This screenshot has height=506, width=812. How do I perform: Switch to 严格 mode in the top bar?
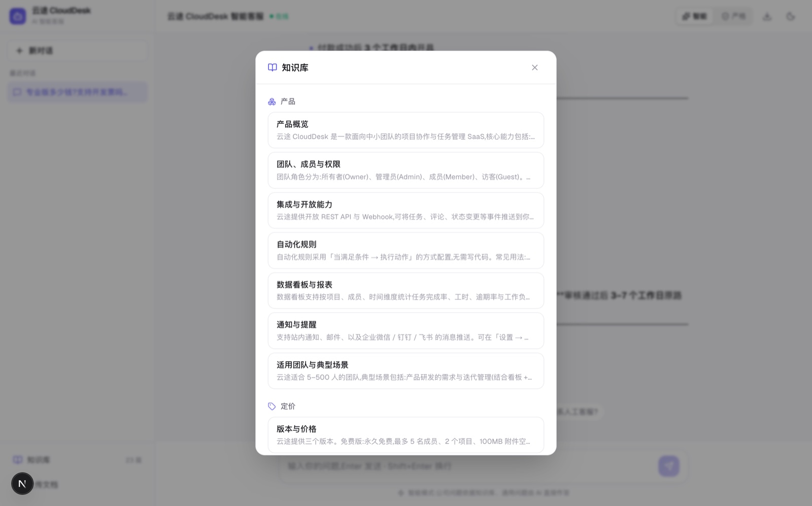[733, 16]
